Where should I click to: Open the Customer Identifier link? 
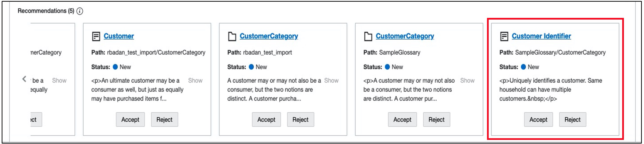pyautogui.click(x=541, y=36)
